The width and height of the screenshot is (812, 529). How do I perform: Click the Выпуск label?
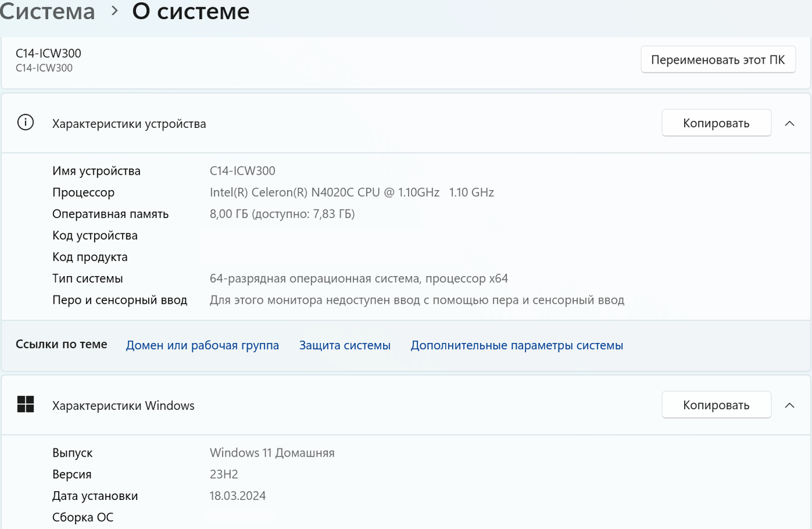click(x=72, y=453)
